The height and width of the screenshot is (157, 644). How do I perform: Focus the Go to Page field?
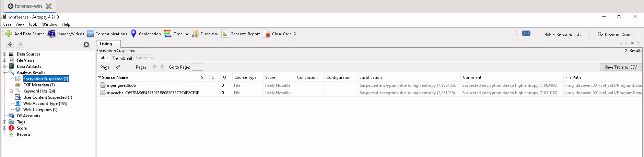[197, 67]
